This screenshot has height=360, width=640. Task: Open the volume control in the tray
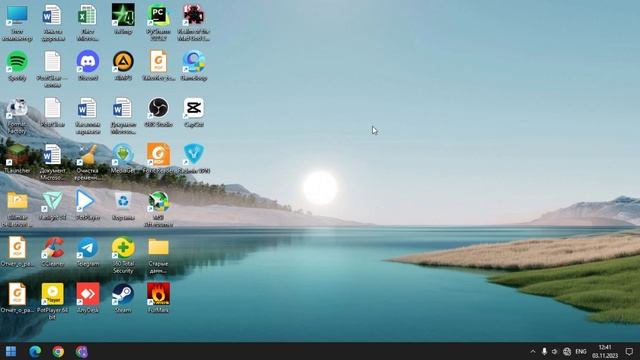(554, 351)
